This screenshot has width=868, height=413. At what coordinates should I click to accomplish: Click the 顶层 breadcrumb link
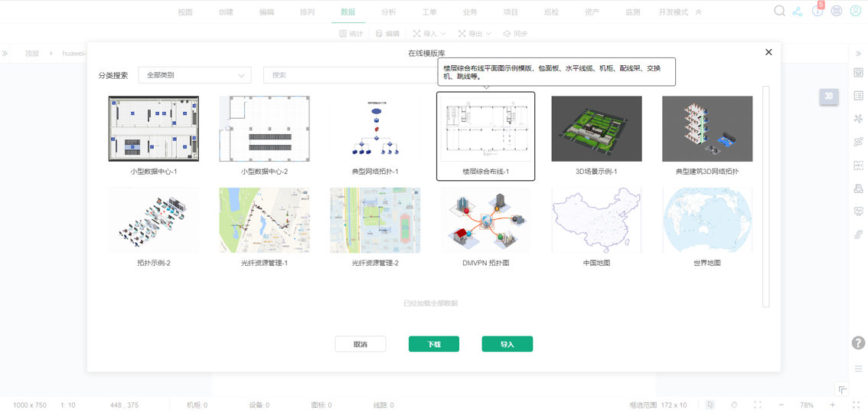[x=32, y=53]
